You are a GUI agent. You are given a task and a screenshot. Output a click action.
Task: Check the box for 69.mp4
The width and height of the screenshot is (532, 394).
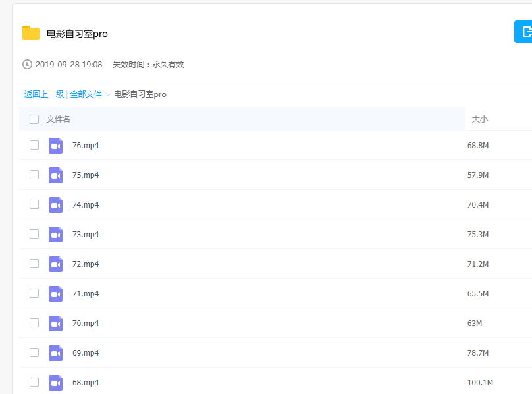[34, 352]
